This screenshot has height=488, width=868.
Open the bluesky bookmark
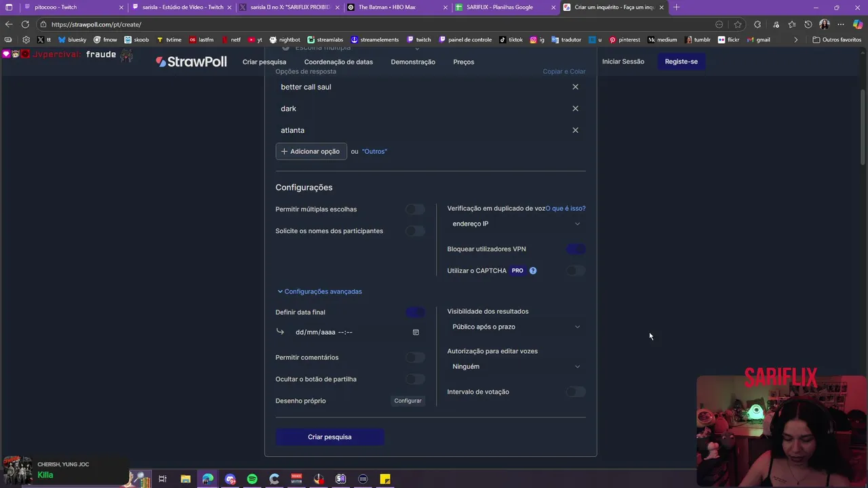click(x=73, y=40)
